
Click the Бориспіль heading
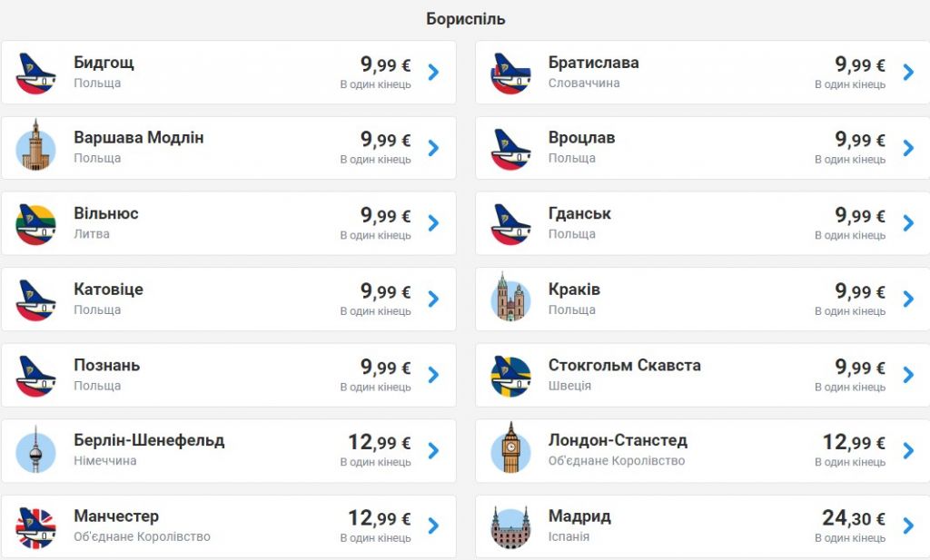(465, 19)
